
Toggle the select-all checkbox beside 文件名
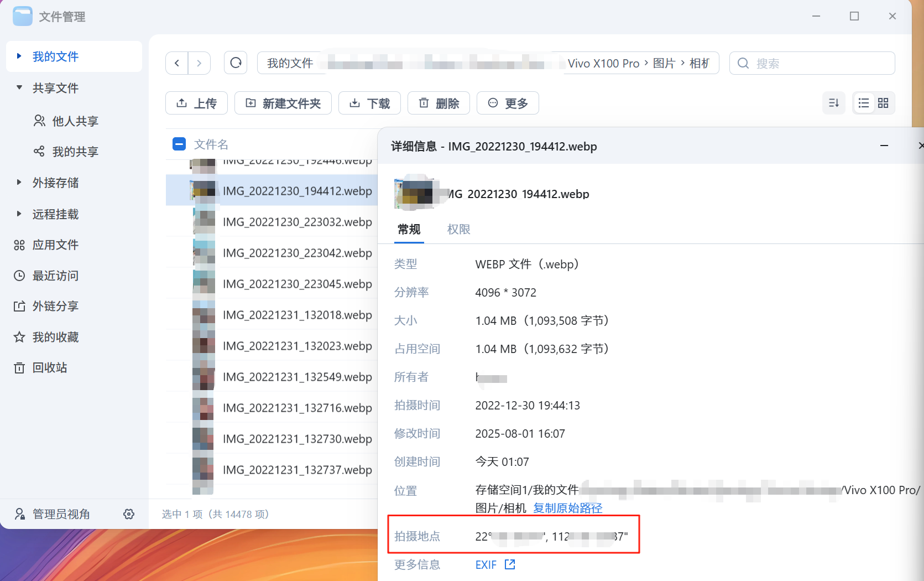(x=179, y=144)
